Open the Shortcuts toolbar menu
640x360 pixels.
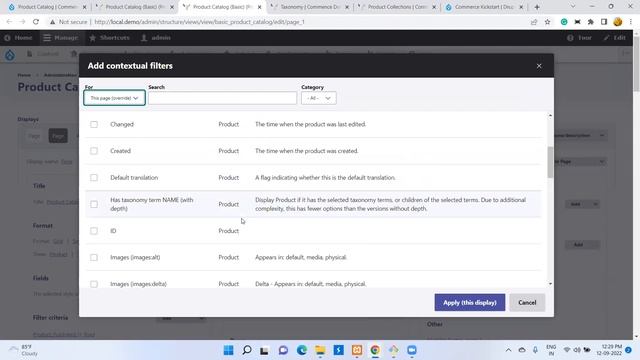point(109,38)
